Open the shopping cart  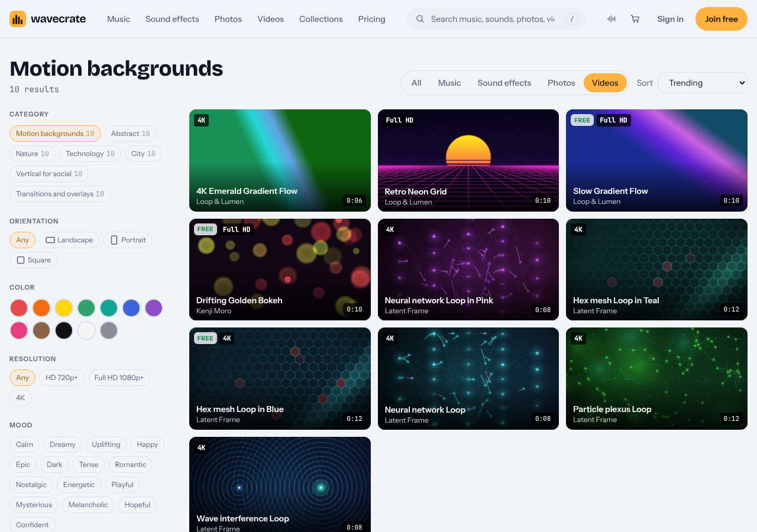[635, 19]
